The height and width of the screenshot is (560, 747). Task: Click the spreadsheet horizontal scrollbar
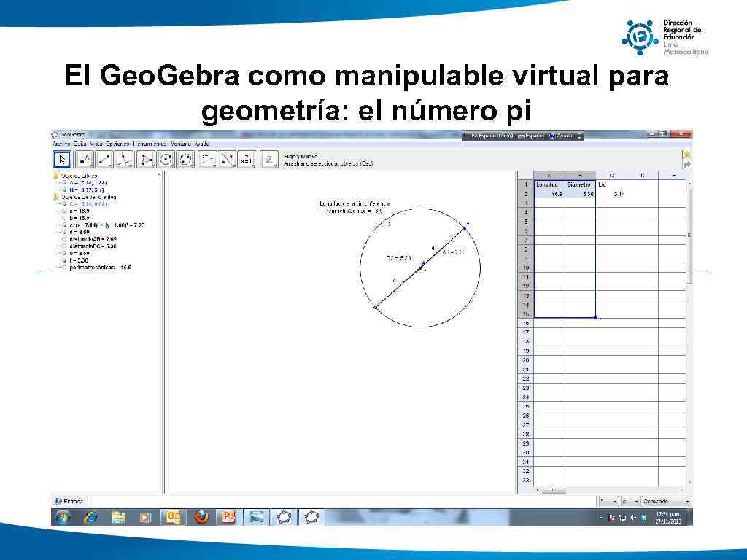point(553,490)
